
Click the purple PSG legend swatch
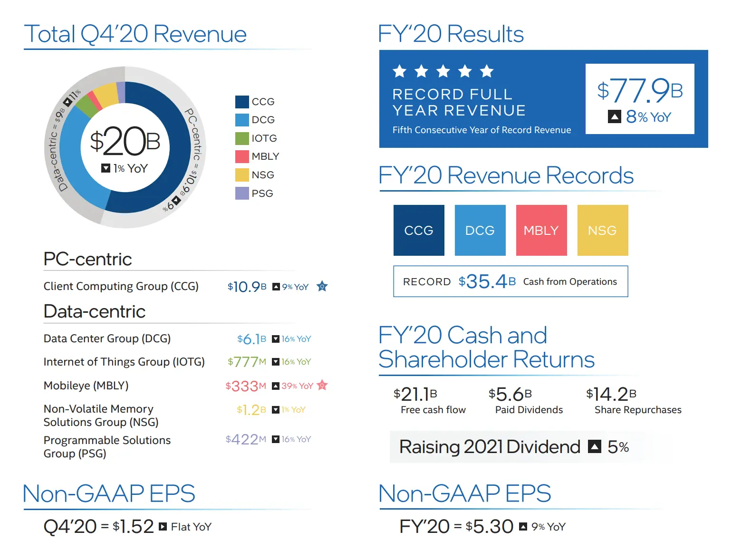[x=242, y=193]
